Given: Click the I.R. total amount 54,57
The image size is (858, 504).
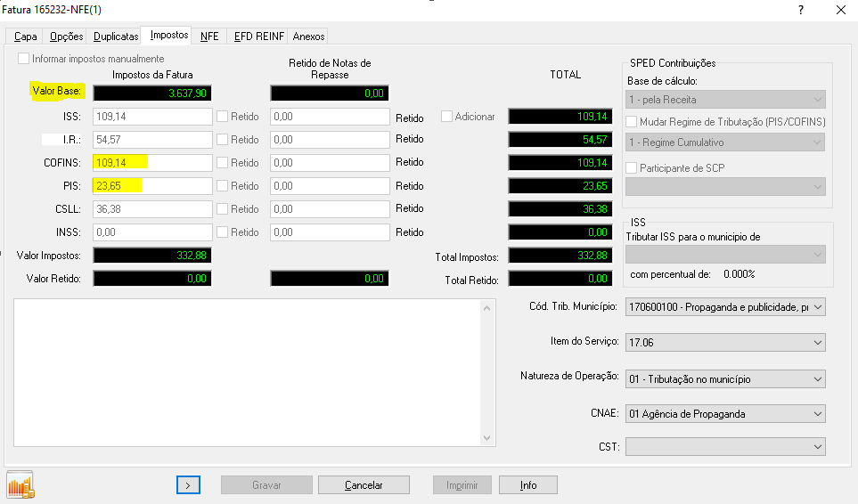Looking at the screenshot, I should tap(560, 140).
